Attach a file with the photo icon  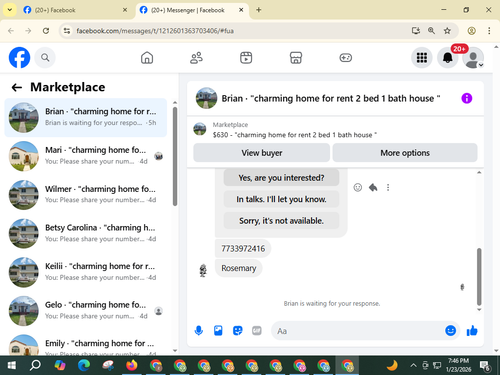pos(218,331)
